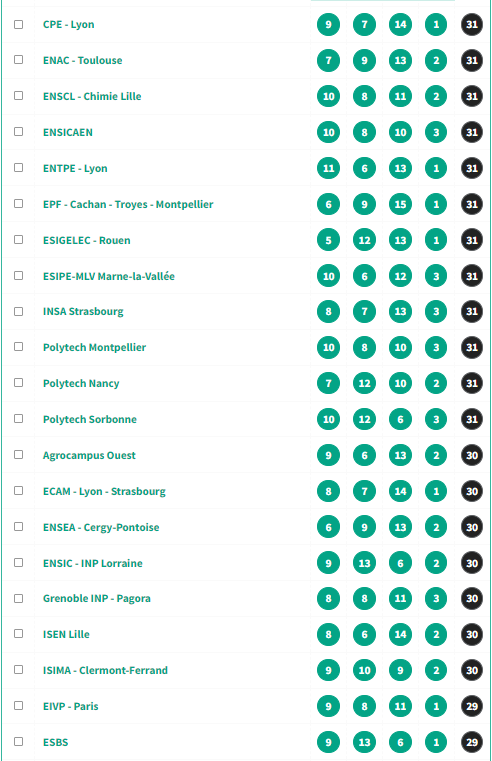This screenshot has width=492, height=761.
Task: Click the green 11 score badge for ENTPE - Lyon
Action: [x=328, y=168]
